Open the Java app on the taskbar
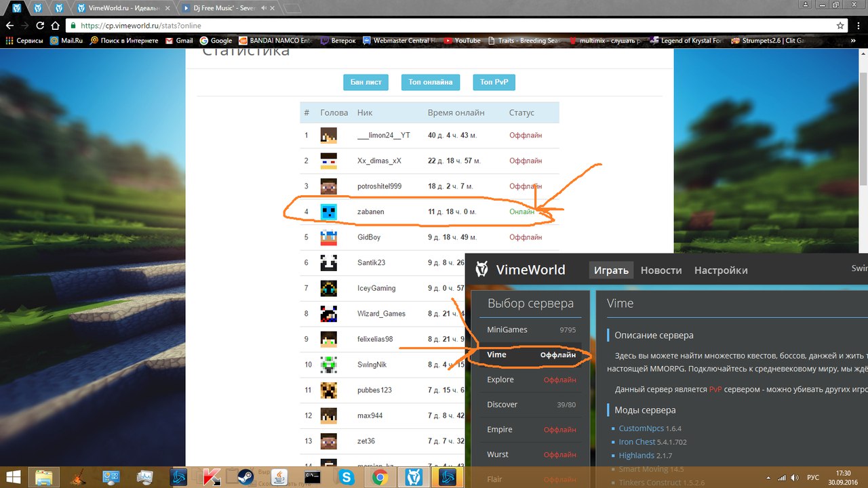The height and width of the screenshot is (488, 868). [279, 477]
